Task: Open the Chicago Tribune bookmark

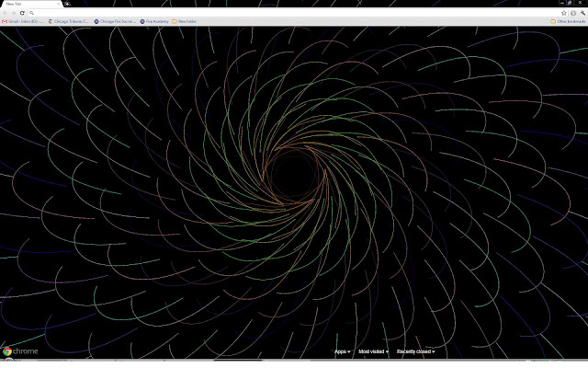Action: [x=69, y=22]
